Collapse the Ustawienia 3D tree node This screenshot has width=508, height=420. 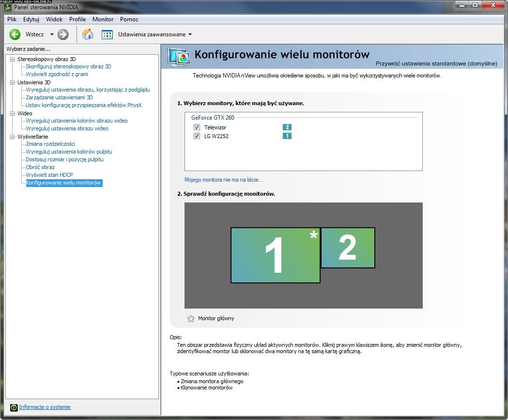[12, 82]
